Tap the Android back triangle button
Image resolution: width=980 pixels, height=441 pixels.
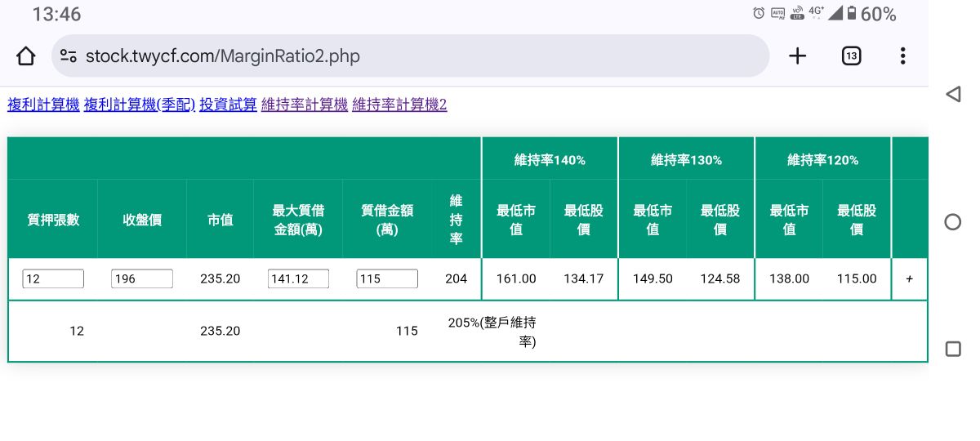(x=952, y=94)
